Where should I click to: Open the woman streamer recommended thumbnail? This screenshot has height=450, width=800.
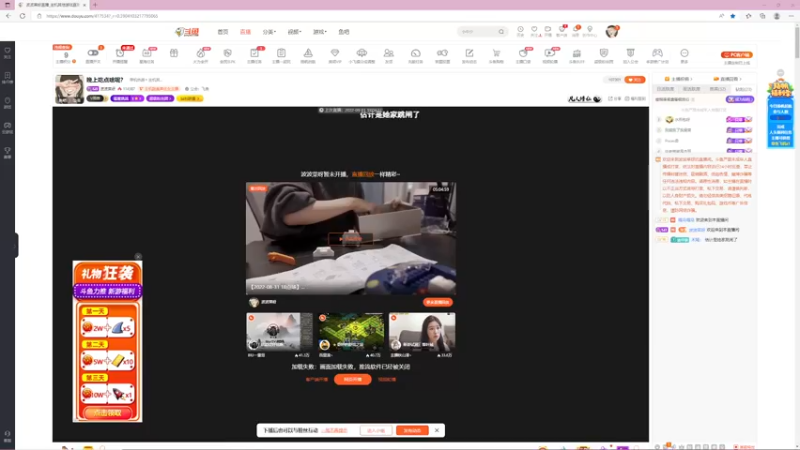point(422,332)
